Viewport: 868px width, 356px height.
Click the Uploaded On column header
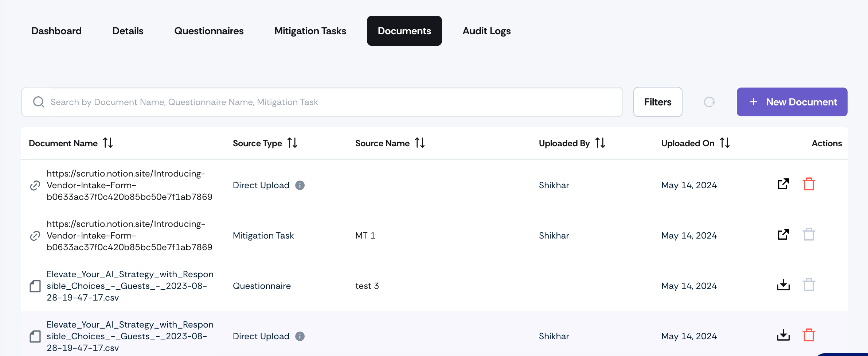688,143
